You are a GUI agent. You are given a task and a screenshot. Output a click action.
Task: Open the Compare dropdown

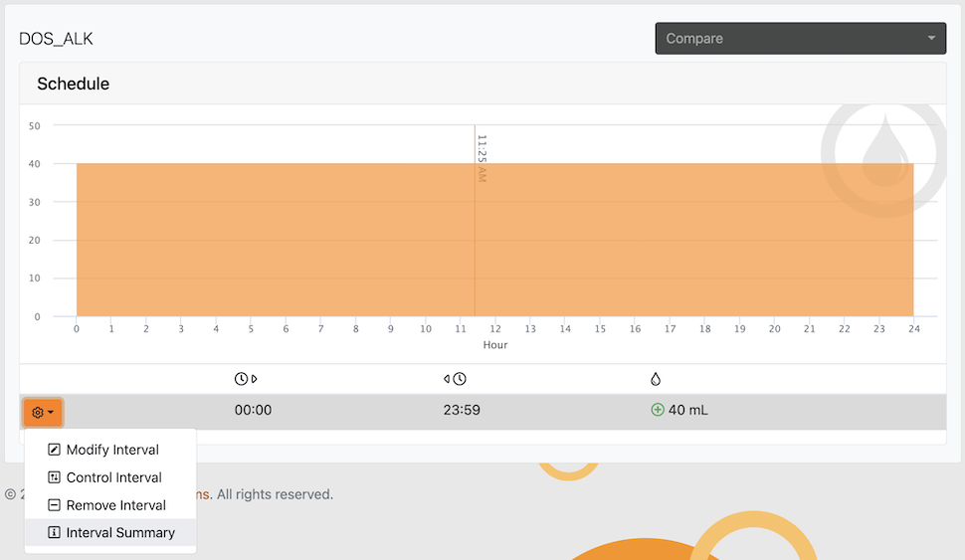[x=800, y=39]
